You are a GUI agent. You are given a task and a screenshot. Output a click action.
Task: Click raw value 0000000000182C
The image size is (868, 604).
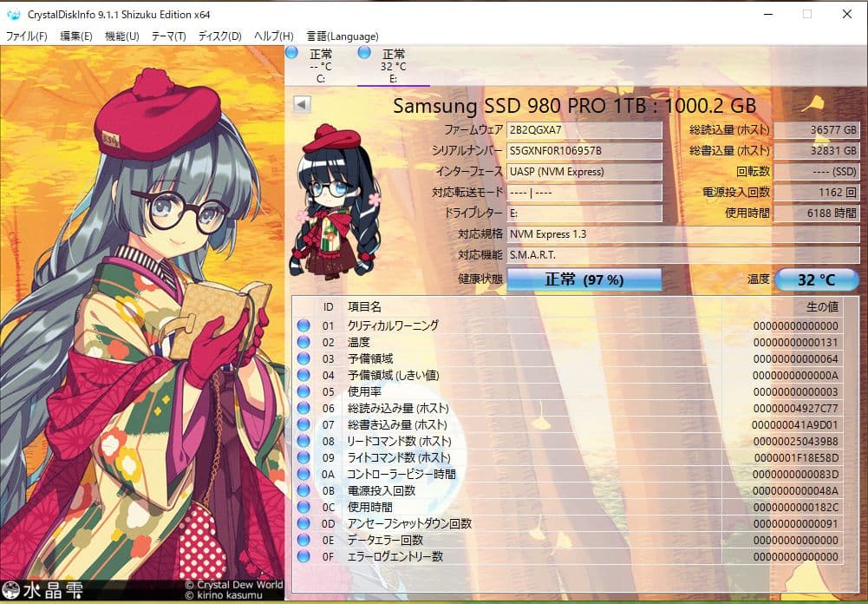point(795,508)
